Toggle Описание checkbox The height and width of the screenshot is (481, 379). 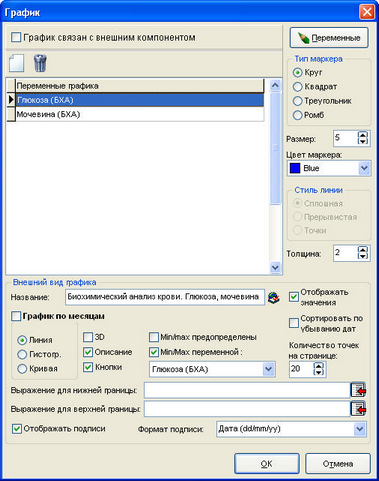(88, 352)
